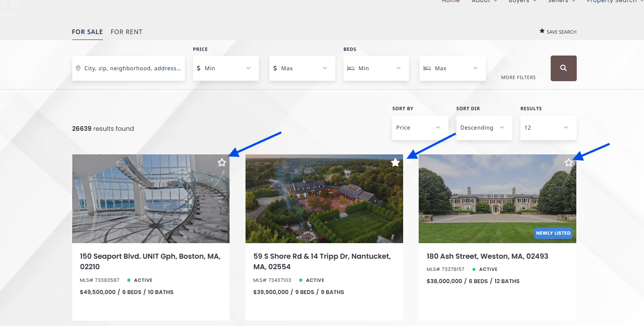Click the $38,000,000 price line
The height and width of the screenshot is (326, 644).
tap(473, 281)
